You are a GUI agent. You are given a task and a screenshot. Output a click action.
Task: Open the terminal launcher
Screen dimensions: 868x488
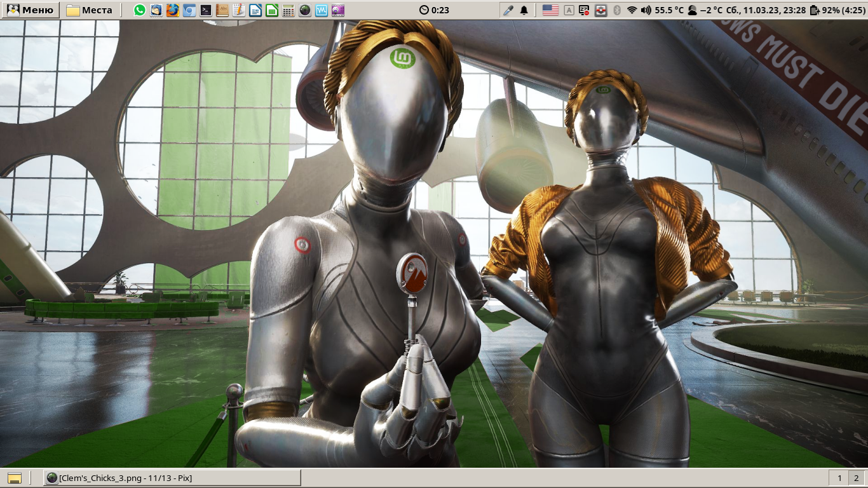click(206, 10)
